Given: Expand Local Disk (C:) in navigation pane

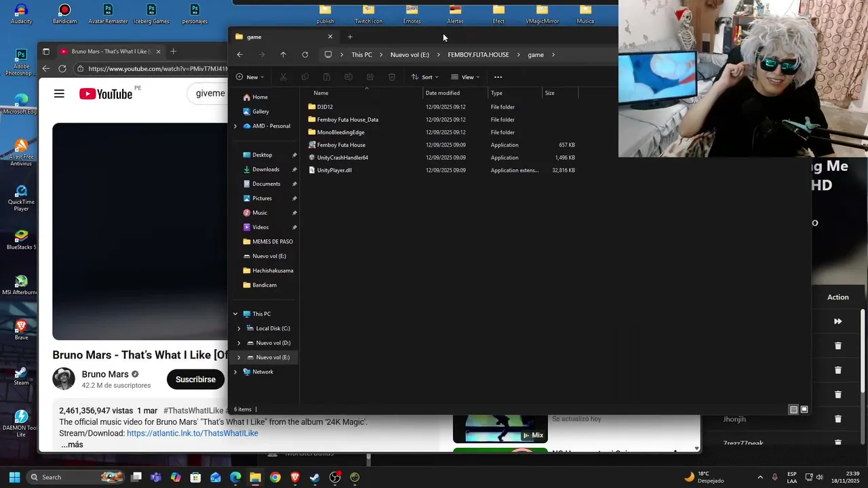Looking at the screenshot, I should coord(239,328).
